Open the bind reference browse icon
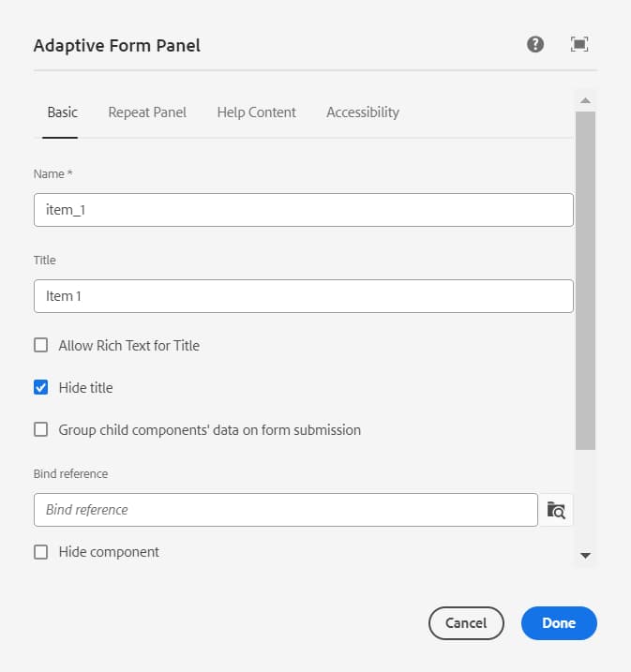 coord(557,510)
